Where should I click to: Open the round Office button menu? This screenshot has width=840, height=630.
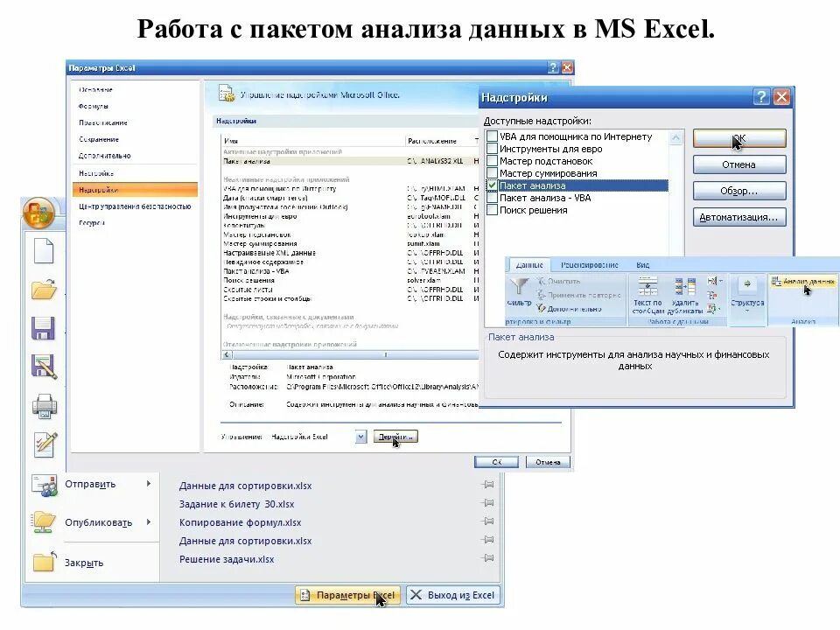tap(38, 213)
